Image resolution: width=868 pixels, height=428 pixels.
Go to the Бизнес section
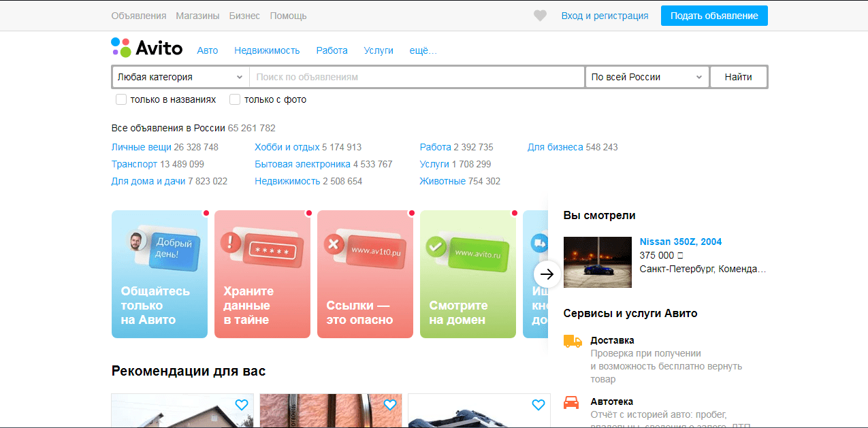click(x=244, y=16)
